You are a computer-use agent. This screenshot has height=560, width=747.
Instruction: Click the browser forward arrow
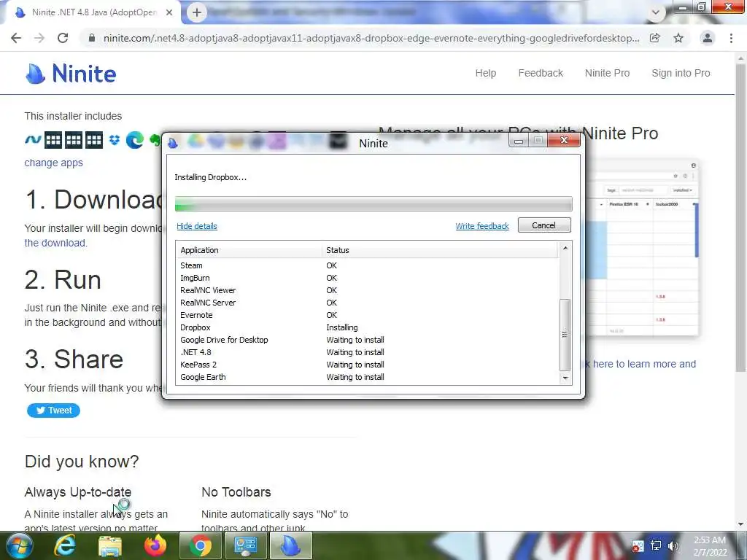coord(39,38)
